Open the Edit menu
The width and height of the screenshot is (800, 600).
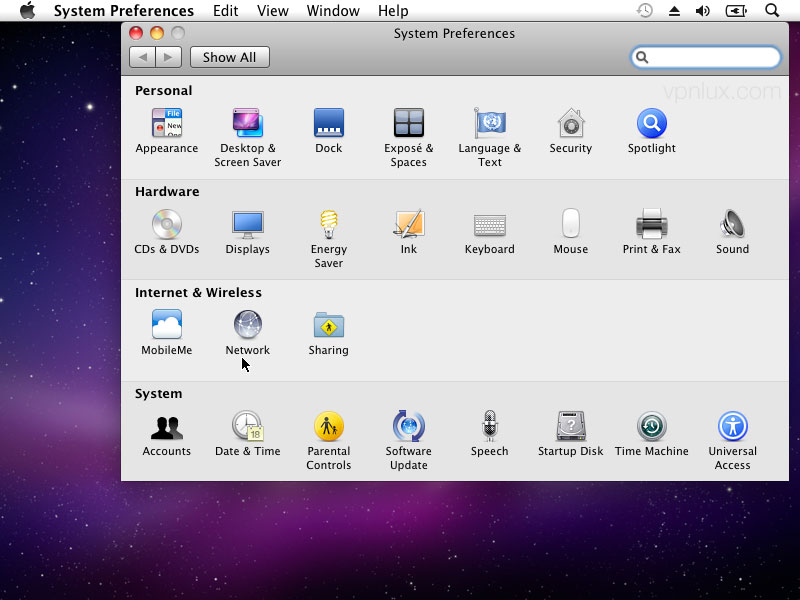tap(226, 11)
